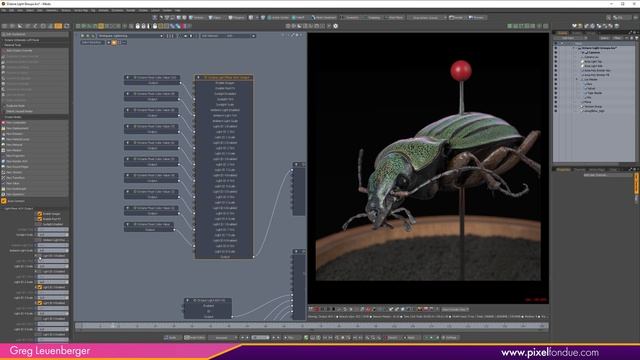
Task: Open the Geometry menu
Action: point(52,10)
